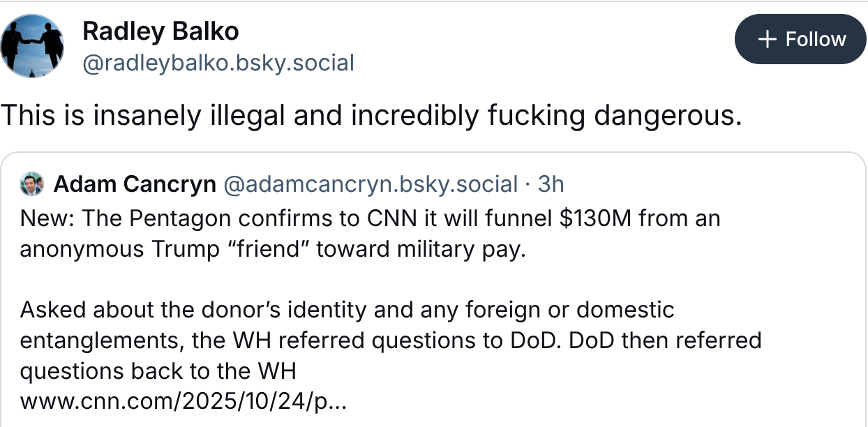Click the line "questions back to the WH"
Screen dimensions: 868x427
158,370
